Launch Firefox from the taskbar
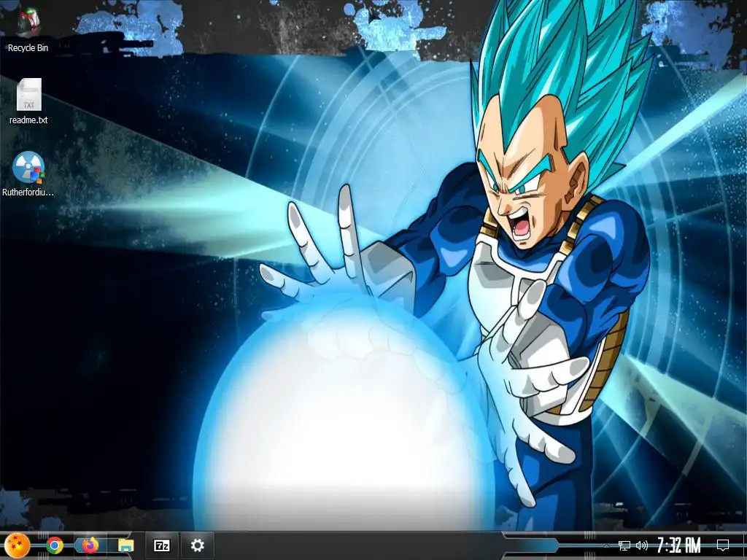Viewport: 747px width, 560px height. tap(90, 545)
